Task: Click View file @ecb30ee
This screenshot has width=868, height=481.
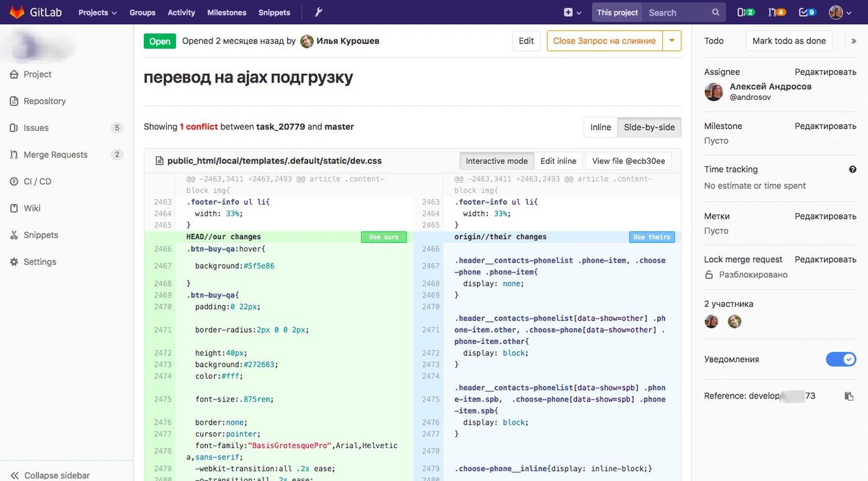Action: tap(629, 161)
